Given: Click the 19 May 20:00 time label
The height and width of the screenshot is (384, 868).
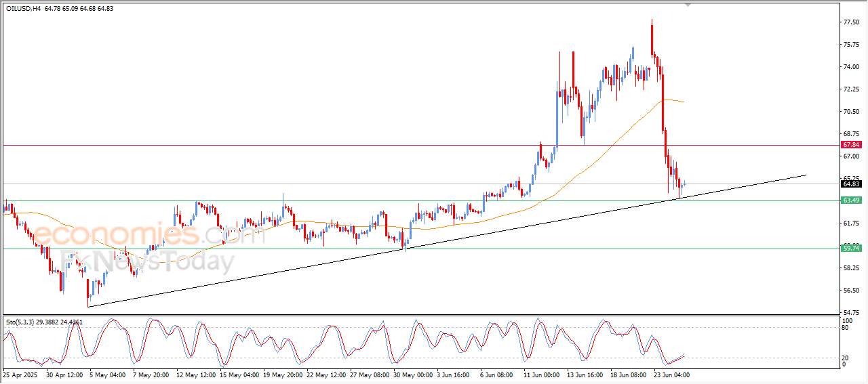Looking at the screenshot, I should pyautogui.click(x=283, y=374).
